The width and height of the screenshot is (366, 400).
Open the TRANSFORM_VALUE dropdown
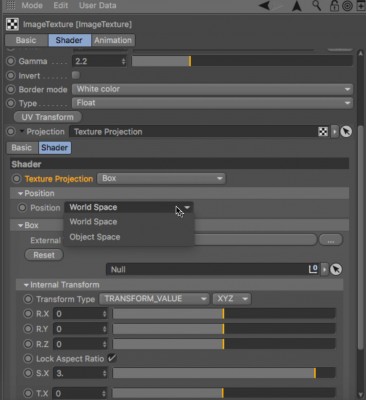click(154, 299)
